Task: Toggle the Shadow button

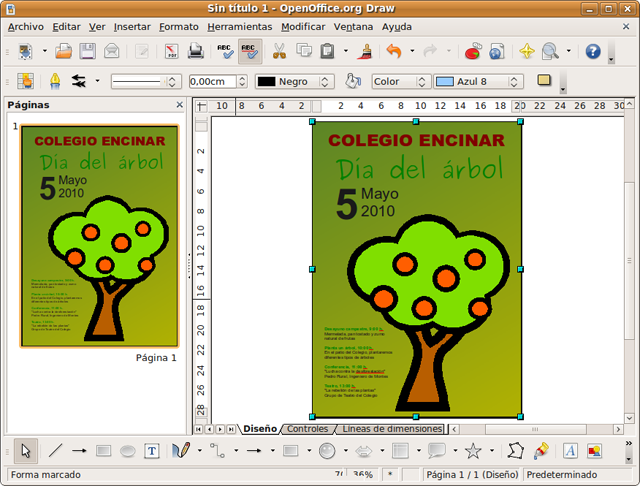Action: click(545, 81)
